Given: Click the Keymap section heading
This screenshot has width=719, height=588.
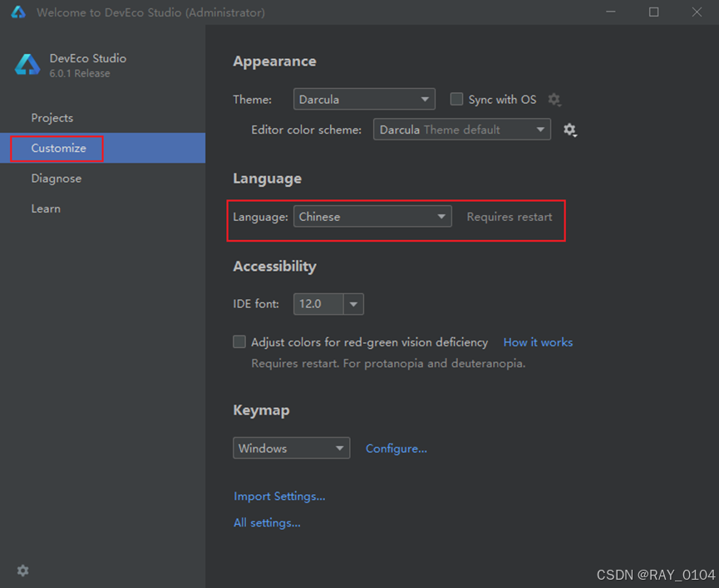Looking at the screenshot, I should pos(261,410).
